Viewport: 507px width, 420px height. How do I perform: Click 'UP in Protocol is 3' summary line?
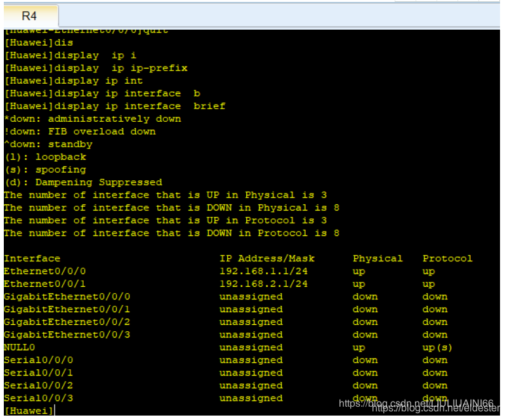(166, 220)
